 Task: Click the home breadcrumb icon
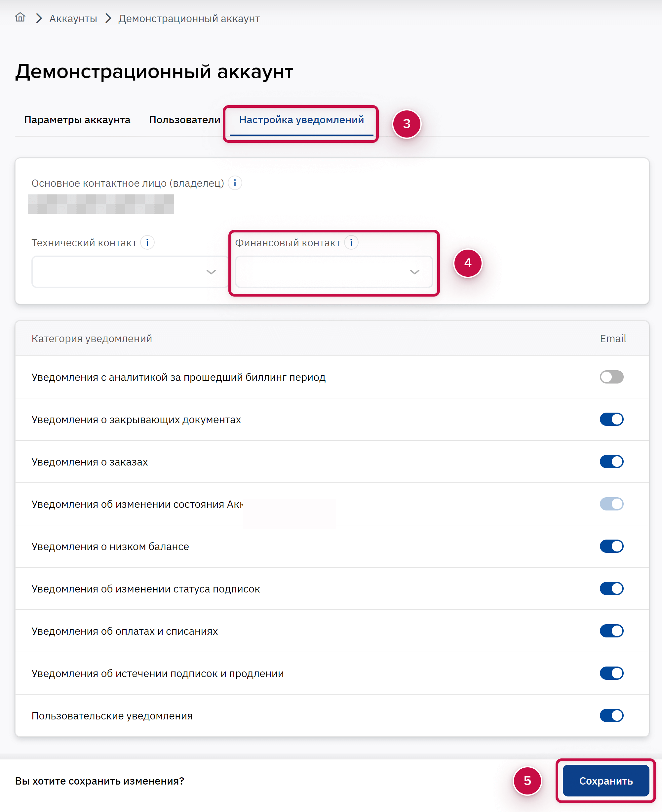tap(20, 17)
